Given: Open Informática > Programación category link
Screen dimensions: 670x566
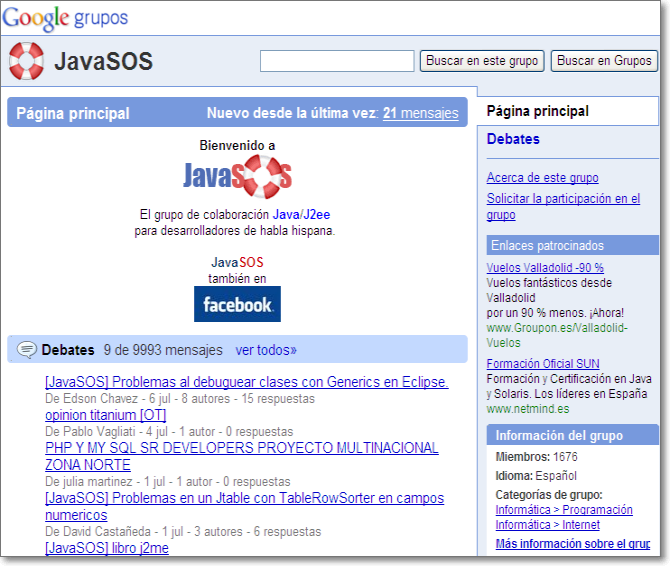Looking at the screenshot, I should click(564, 510).
